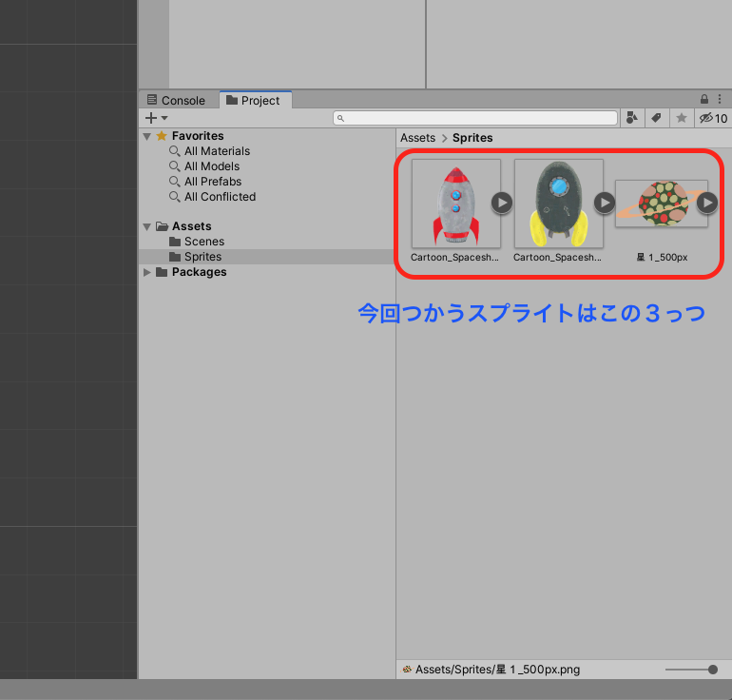Select the Project tab
Viewport: 732px width, 700px height.
click(254, 100)
